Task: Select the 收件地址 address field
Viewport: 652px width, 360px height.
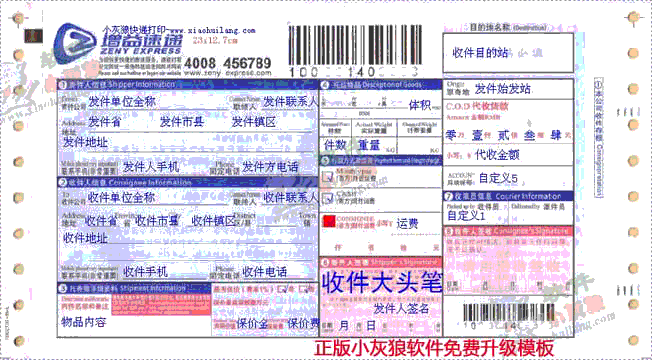Action: tap(85, 238)
